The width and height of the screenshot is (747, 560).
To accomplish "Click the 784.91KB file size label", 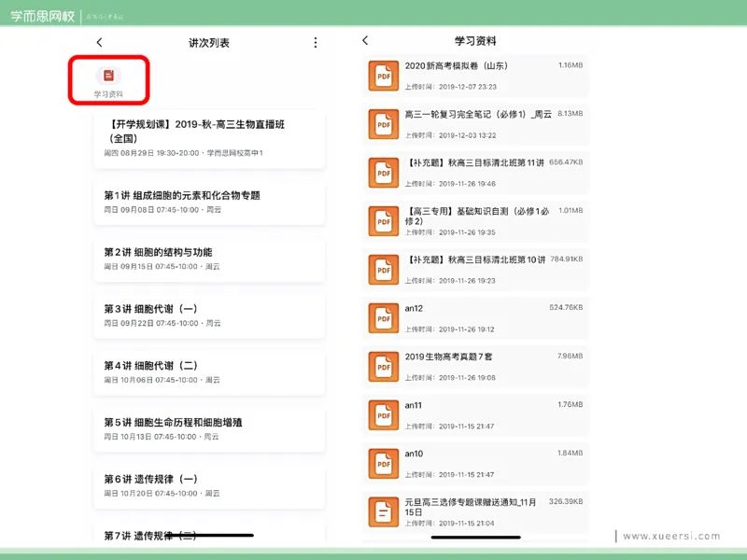I will [x=567, y=259].
